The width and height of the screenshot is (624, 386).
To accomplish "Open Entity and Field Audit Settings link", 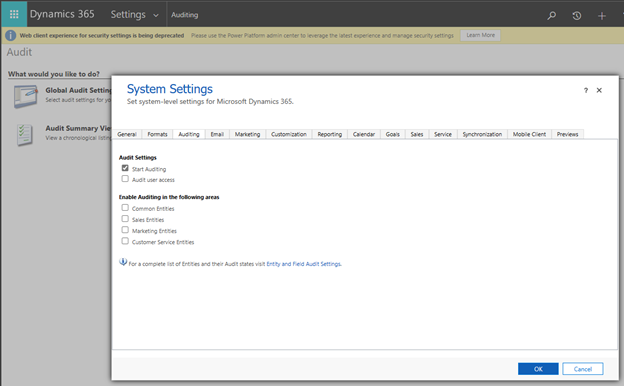I will tap(304, 264).
